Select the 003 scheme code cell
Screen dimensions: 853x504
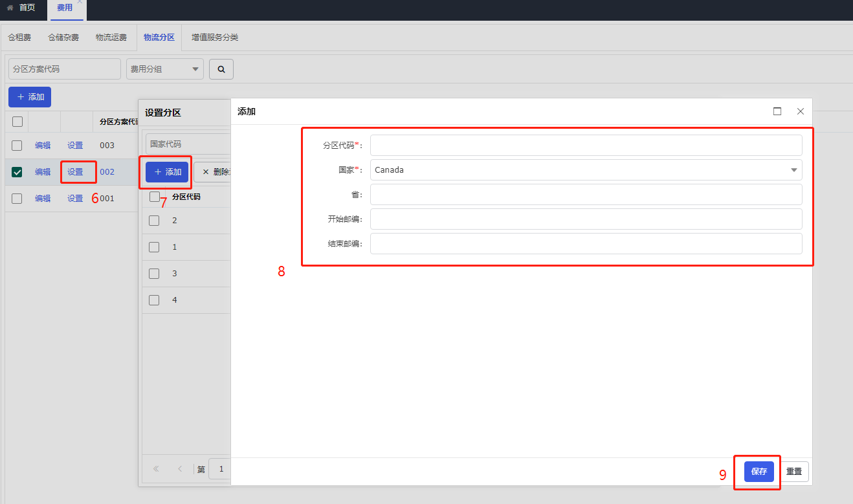[107, 146]
